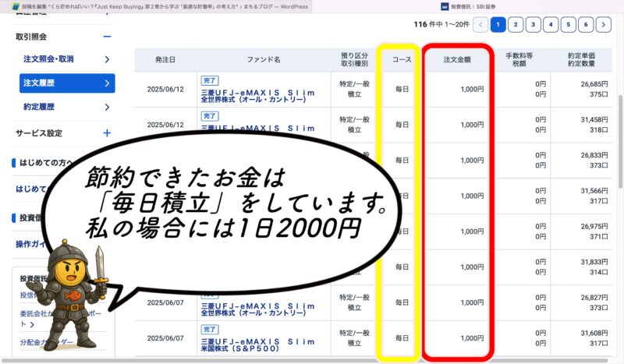The width and height of the screenshot is (624, 364).
Task: Open オール・カントリー fund link dated 2025/06/07
Action: click(x=258, y=309)
